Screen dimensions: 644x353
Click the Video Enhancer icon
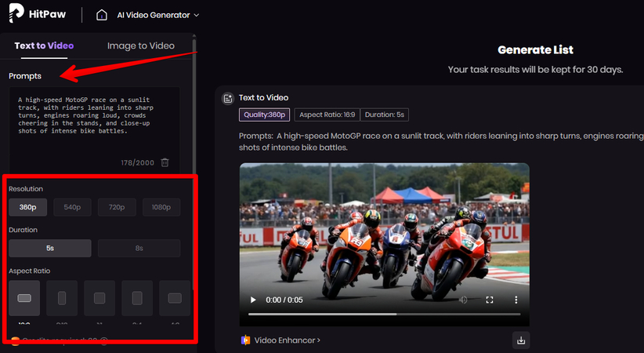click(x=245, y=340)
